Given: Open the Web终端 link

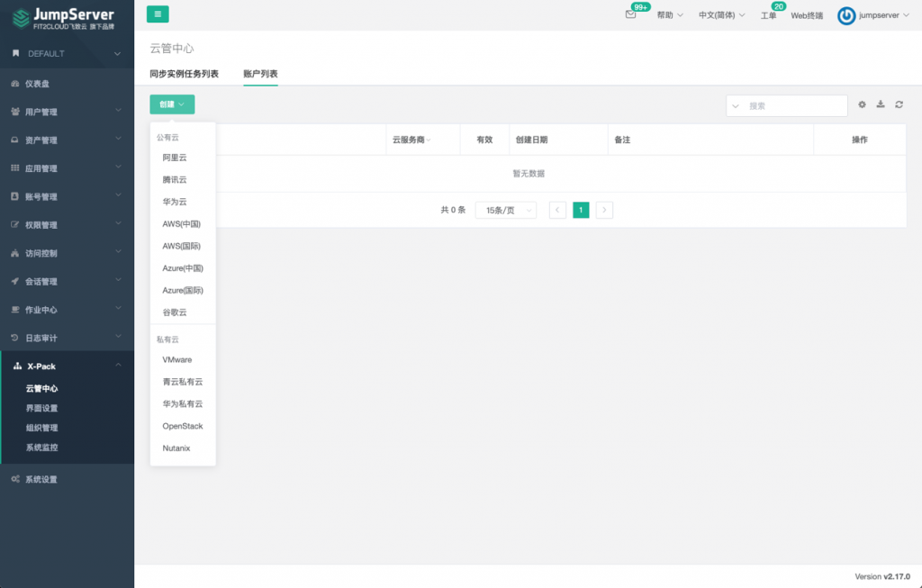Looking at the screenshot, I should coord(807,15).
